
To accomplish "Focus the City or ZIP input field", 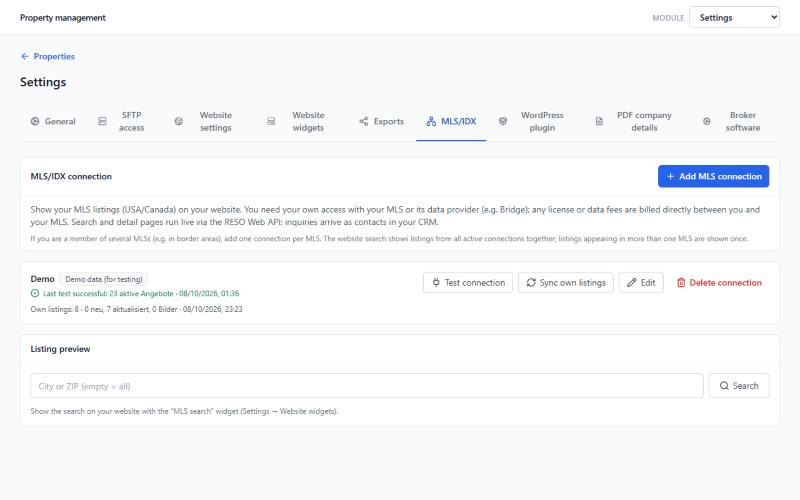I will pos(367,386).
